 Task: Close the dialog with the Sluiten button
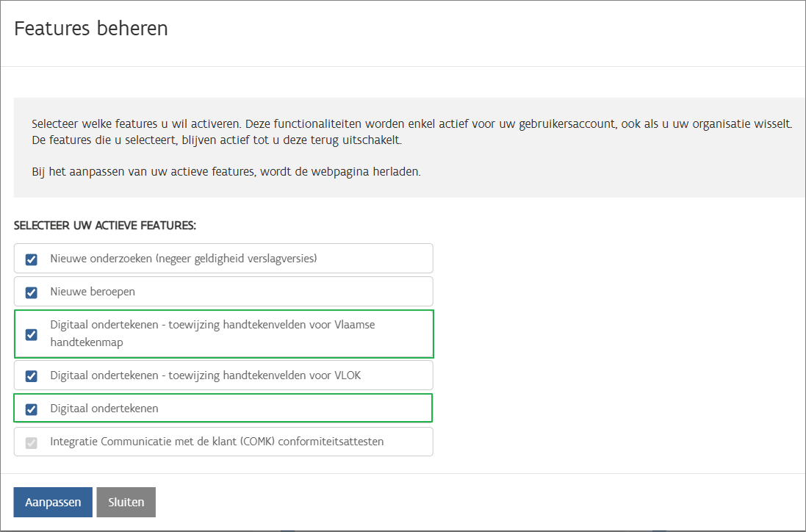click(x=126, y=503)
